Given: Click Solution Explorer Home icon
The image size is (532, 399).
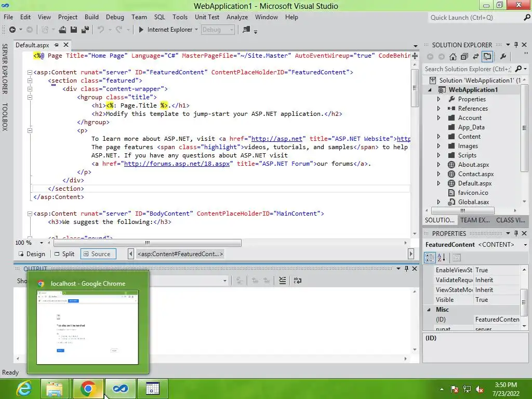Looking at the screenshot, I should click(453, 57).
